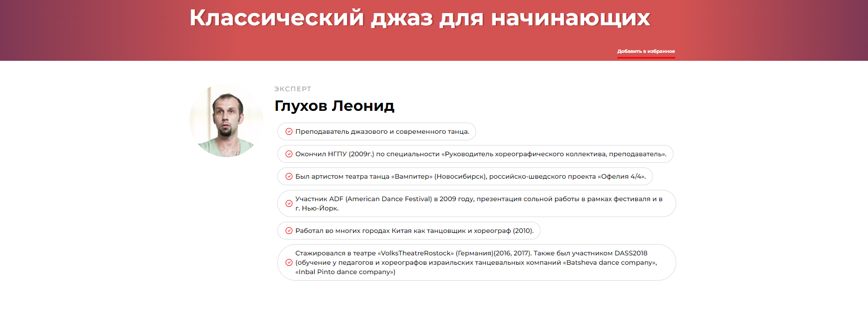Click 'Добавить в избранное' link
The image size is (868, 319).
pos(646,51)
